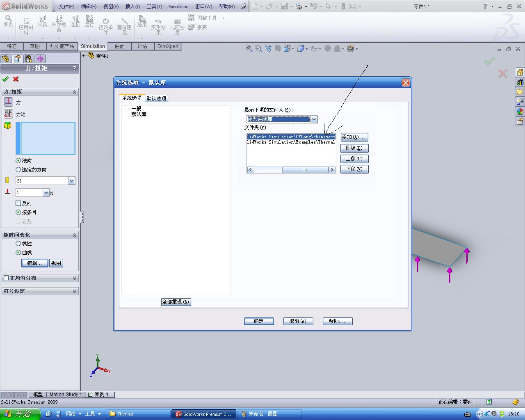The height and width of the screenshot is (420, 525).
Task: Click the 添加(A)... button
Action: pyautogui.click(x=354, y=137)
